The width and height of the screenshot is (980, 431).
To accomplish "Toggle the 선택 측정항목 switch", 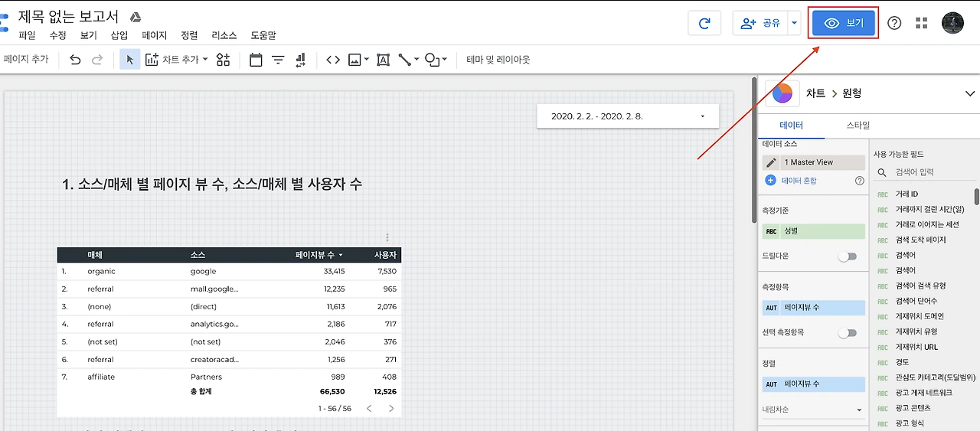I will (x=848, y=332).
